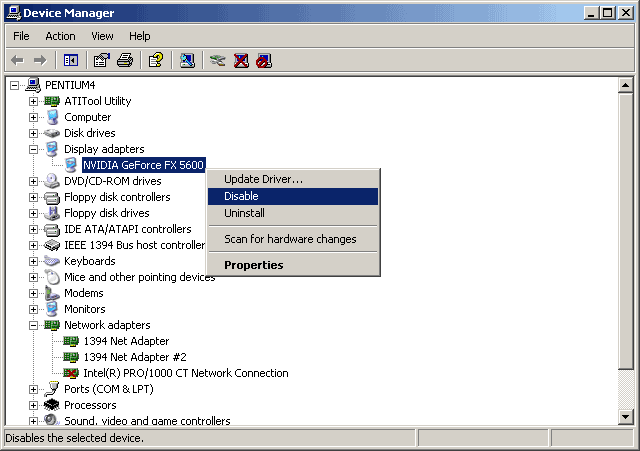Image resolution: width=640 pixels, height=451 pixels.
Task: Open the File menu
Action: pyautogui.click(x=21, y=36)
